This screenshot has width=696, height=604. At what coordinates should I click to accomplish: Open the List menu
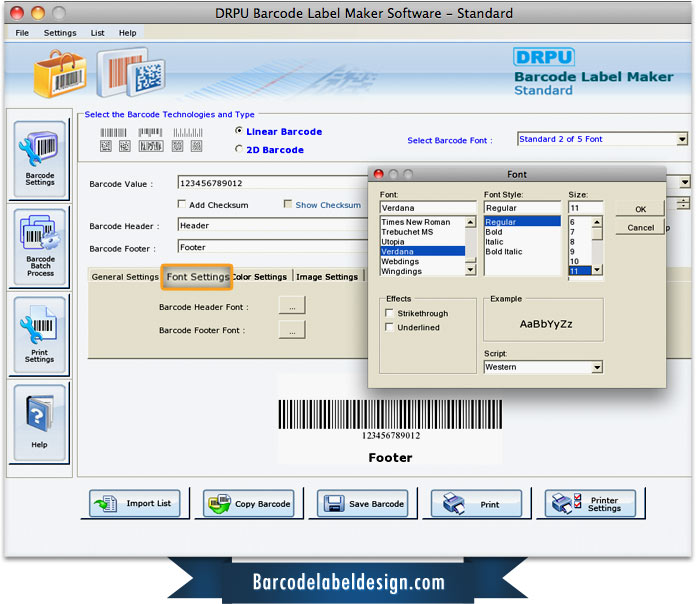coord(97,33)
